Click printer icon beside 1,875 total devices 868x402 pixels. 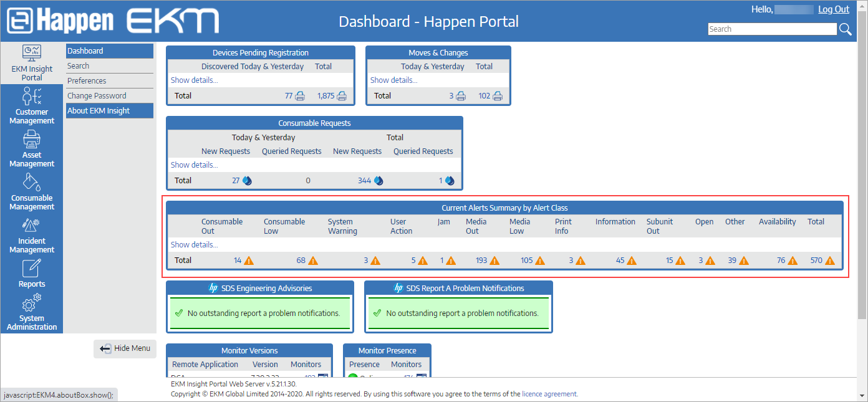(x=342, y=96)
